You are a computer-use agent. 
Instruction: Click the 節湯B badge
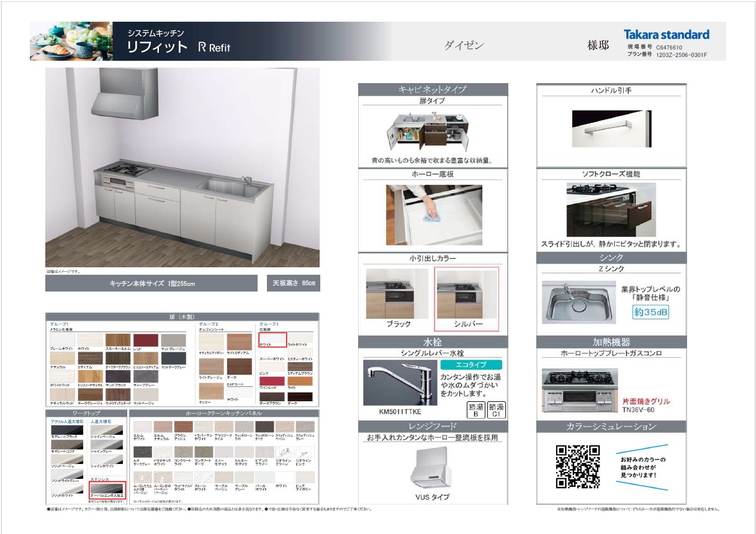coord(475,410)
